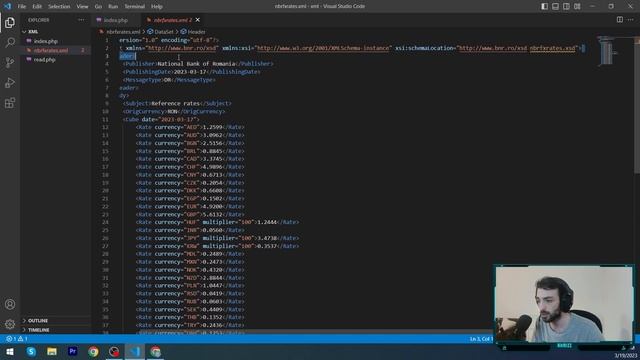This screenshot has height=360, width=640.
Task: Click the TRY rate line 0.2436
Action: click(x=190, y=325)
